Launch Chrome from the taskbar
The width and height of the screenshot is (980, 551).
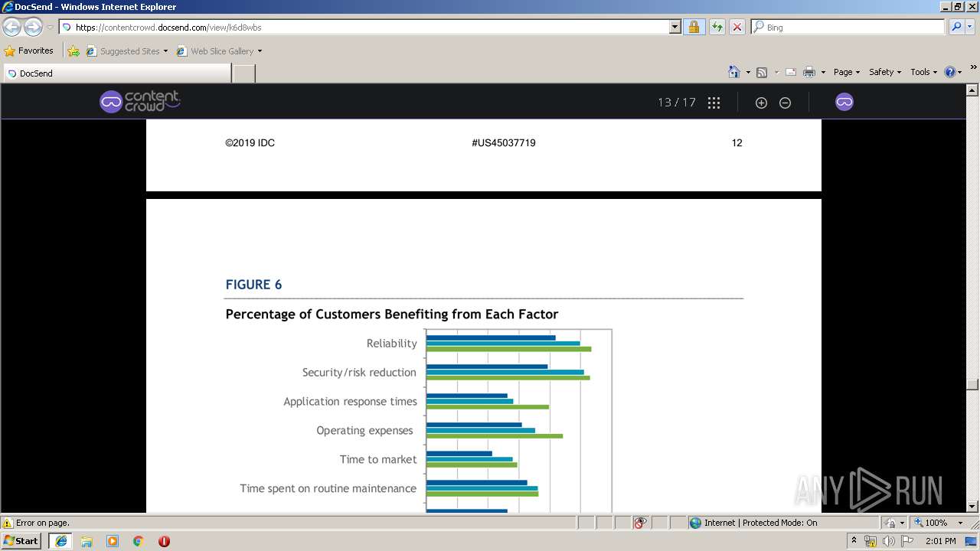pos(138,541)
